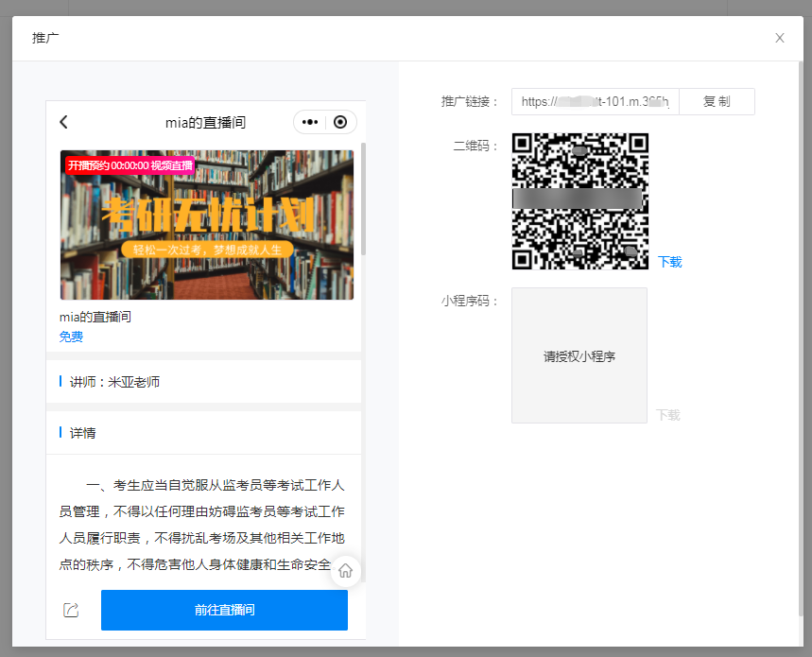
Task: Go back using the preview's back arrow
Action: [63, 122]
